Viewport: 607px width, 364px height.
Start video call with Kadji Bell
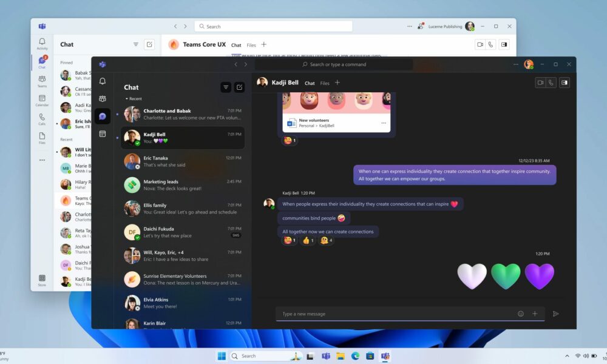point(540,83)
